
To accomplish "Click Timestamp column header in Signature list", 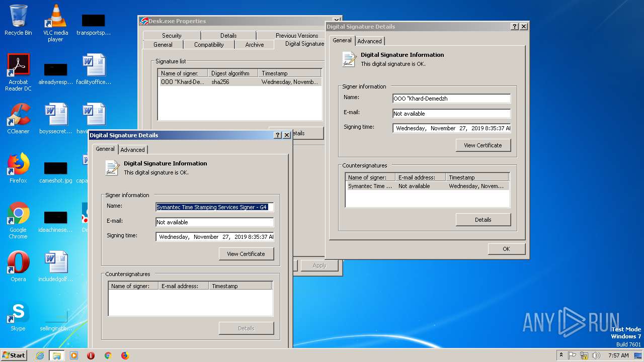I will [289, 73].
